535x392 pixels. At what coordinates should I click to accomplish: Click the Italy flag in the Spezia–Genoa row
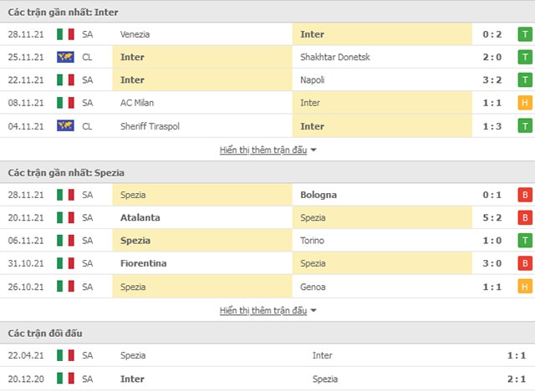coord(65,287)
